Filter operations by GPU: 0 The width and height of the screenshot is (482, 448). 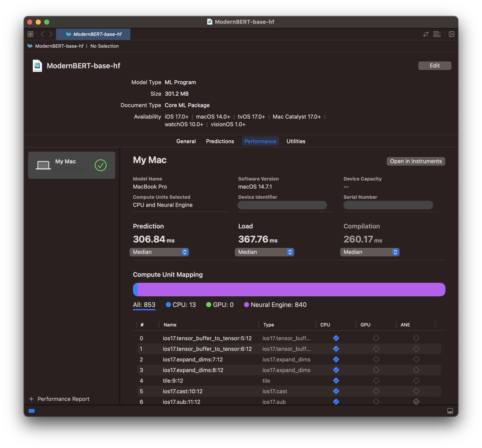click(220, 305)
